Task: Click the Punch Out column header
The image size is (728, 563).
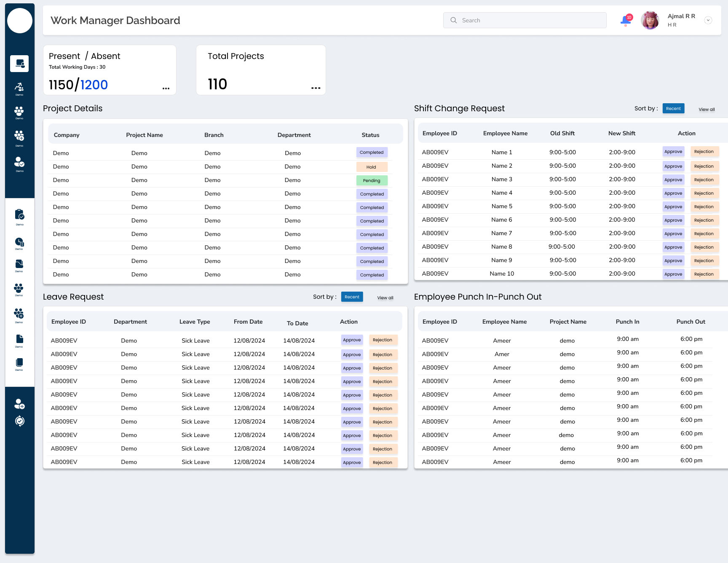Action: (x=691, y=322)
